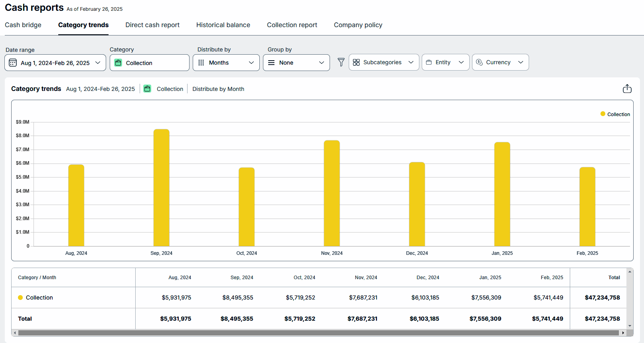Click the Collection row label in table

point(39,298)
